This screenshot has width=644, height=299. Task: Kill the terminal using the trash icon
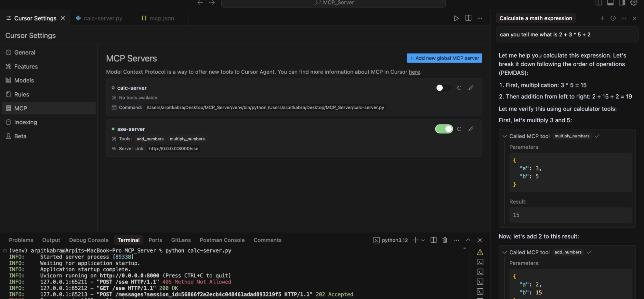click(x=445, y=240)
